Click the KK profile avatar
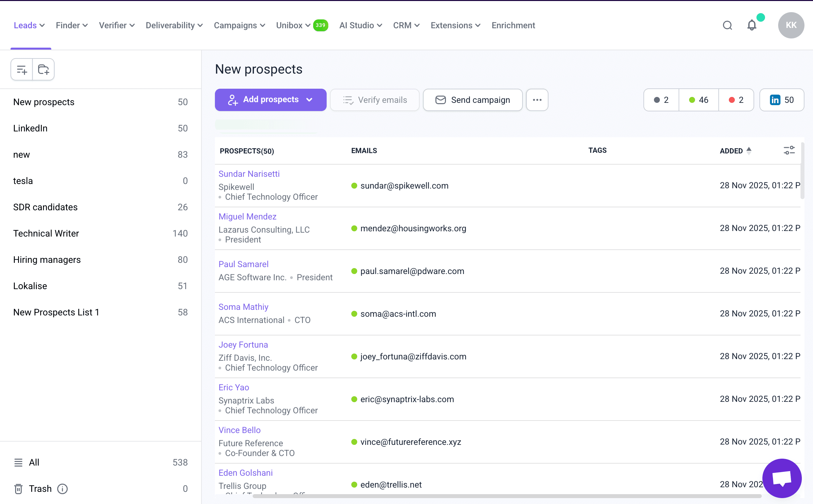 [791, 25]
